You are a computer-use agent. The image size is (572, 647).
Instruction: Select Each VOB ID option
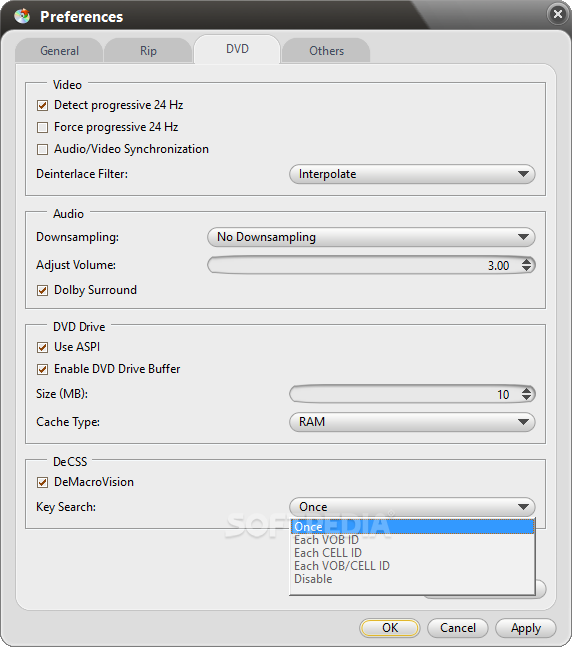click(412, 540)
